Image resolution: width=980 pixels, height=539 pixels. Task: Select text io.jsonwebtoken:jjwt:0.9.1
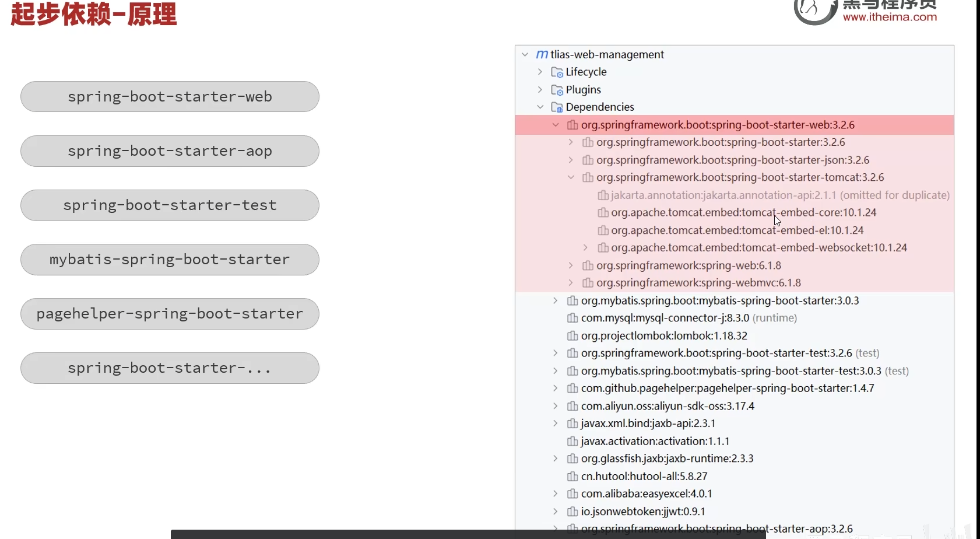(x=643, y=512)
